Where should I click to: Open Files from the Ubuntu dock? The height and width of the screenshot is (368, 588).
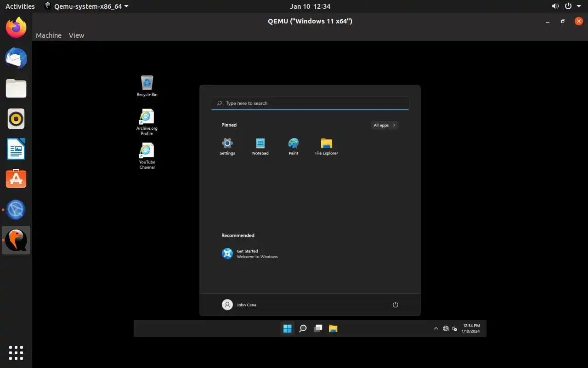[16, 88]
